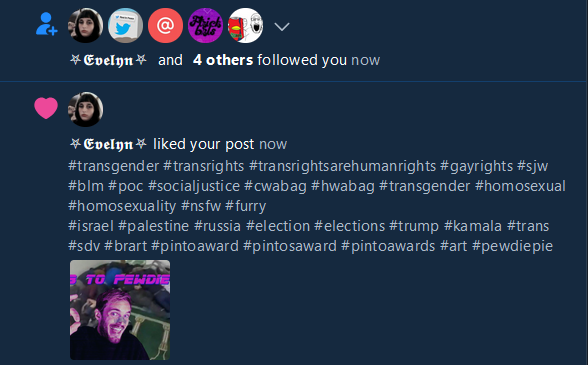Click the blue follow notification person icon

click(46, 24)
